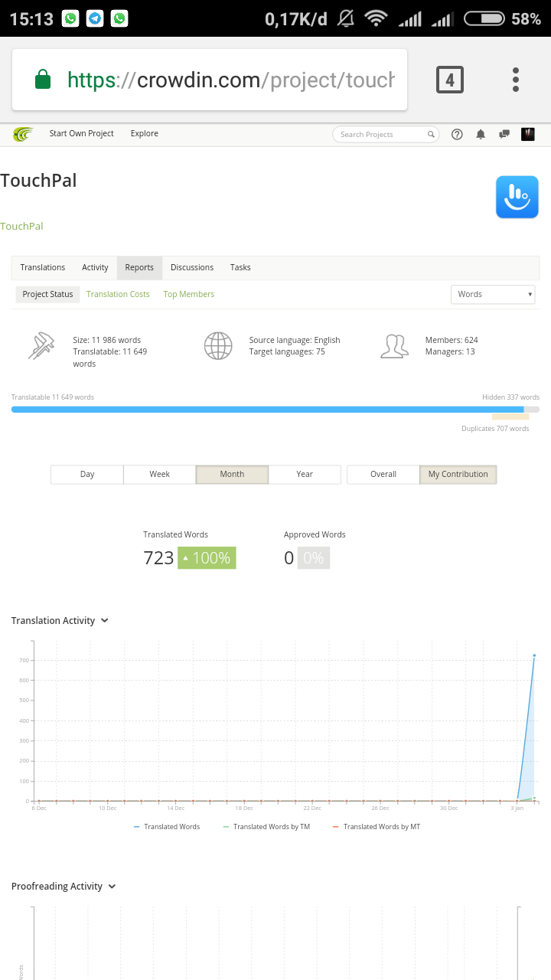Tap the battery indicator icon
This screenshot has height=980, width=551.
484,18
